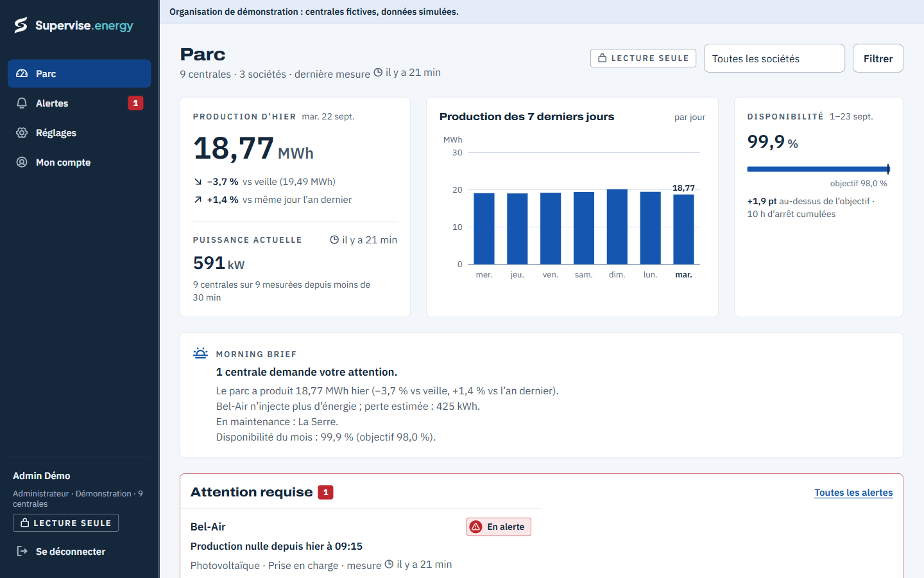Screen dimensions: 924x578
Task: Click the text 'Production nulle depuis hier à 09:15'
Action: 277,546
